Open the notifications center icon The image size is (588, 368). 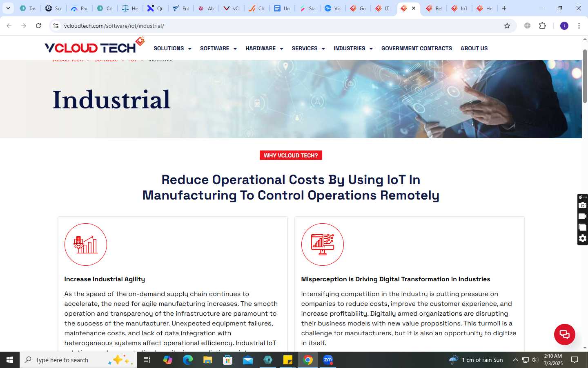pos(575,360)
